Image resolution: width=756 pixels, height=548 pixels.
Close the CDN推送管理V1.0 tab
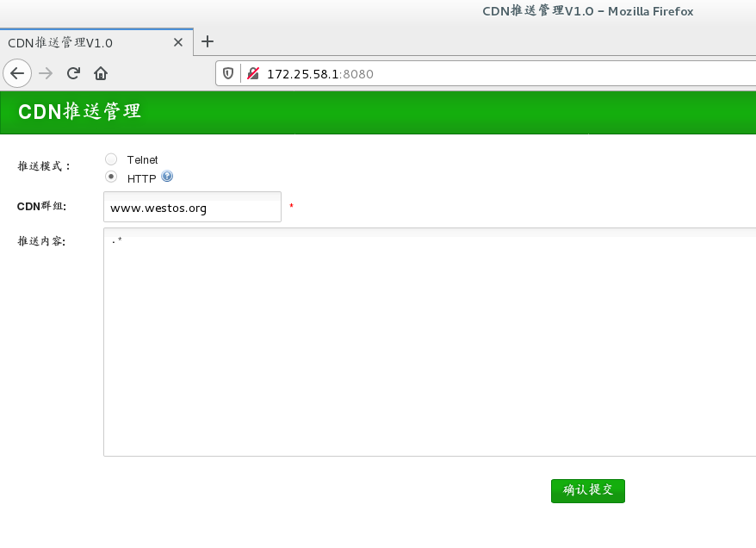(178, 41)
